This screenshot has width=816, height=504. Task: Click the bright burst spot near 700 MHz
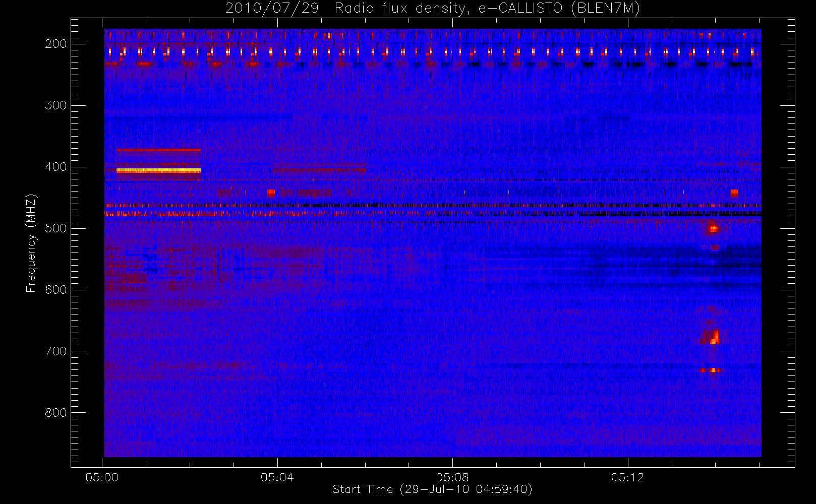pyautogui.click(x=713, y=337)
